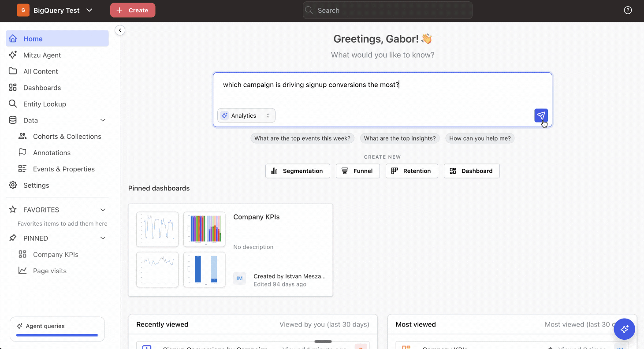The image size is (644, 349).
Task: Click the red Create button
Action: point(133,10)
